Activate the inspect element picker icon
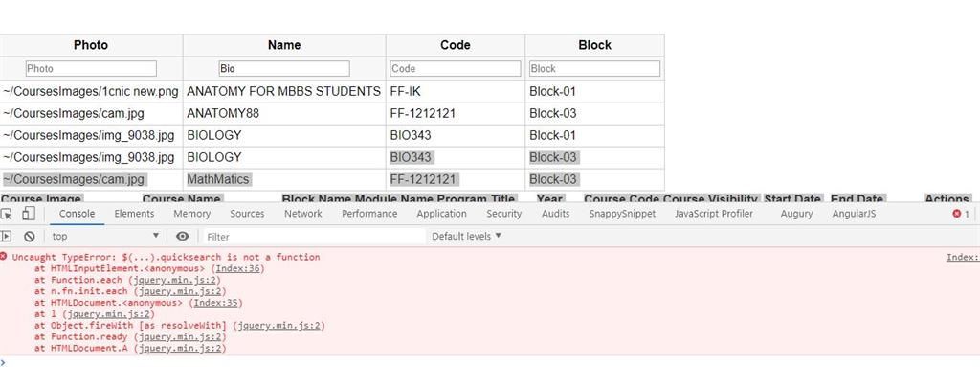This screenshot has width=980, height=367. click(x=7, y=215)
